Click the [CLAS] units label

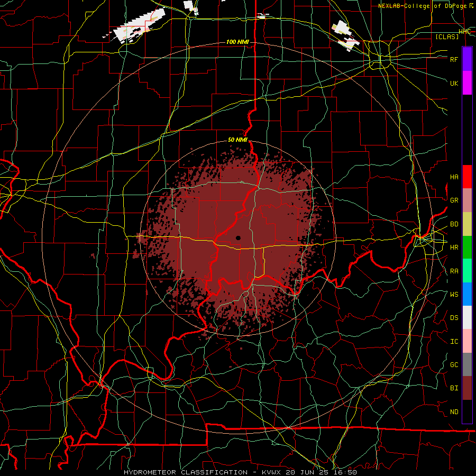pos(447,36)
